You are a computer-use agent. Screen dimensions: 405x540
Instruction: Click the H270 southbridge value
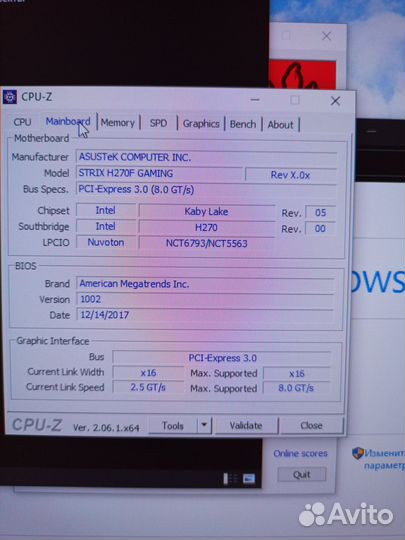(206, 228)
